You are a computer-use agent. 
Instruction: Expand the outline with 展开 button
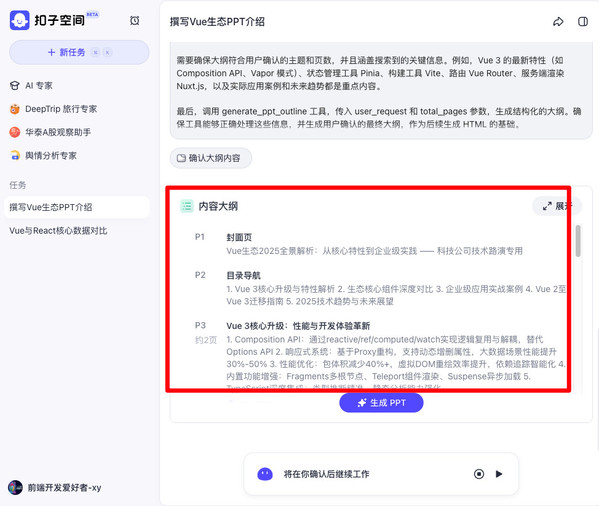(557, 206)
